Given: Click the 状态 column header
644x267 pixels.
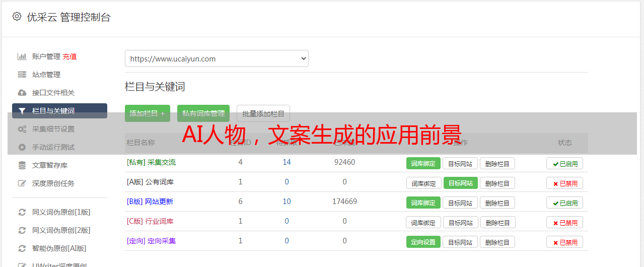Looking at the screenshot, I should [565, 143].
